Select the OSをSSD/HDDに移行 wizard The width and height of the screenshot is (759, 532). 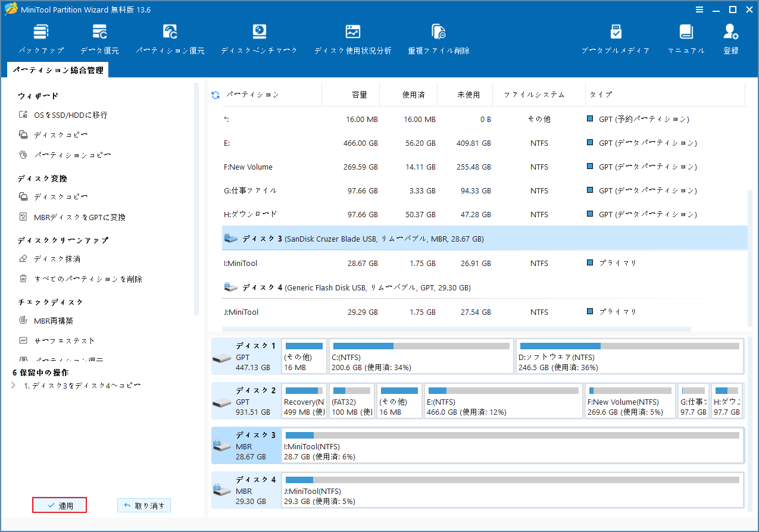(69, 114)
